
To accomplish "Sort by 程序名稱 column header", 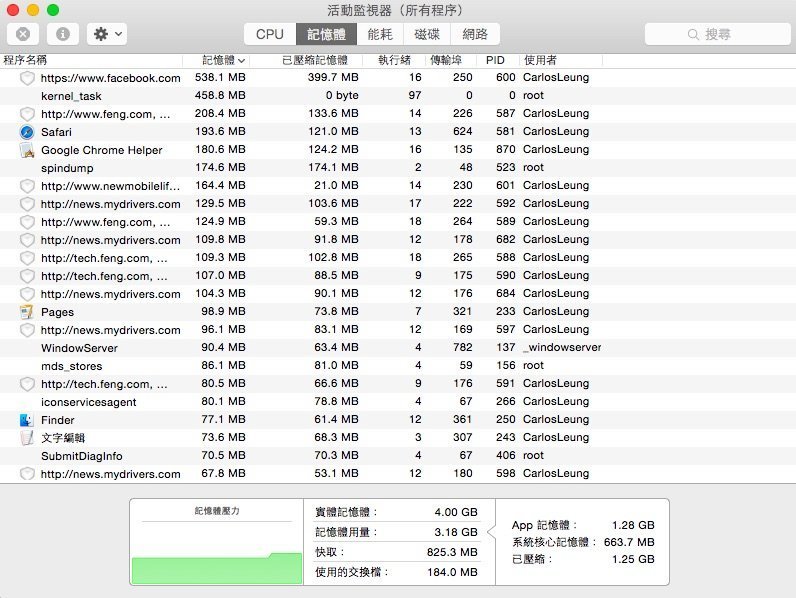I will click(91, 60).
